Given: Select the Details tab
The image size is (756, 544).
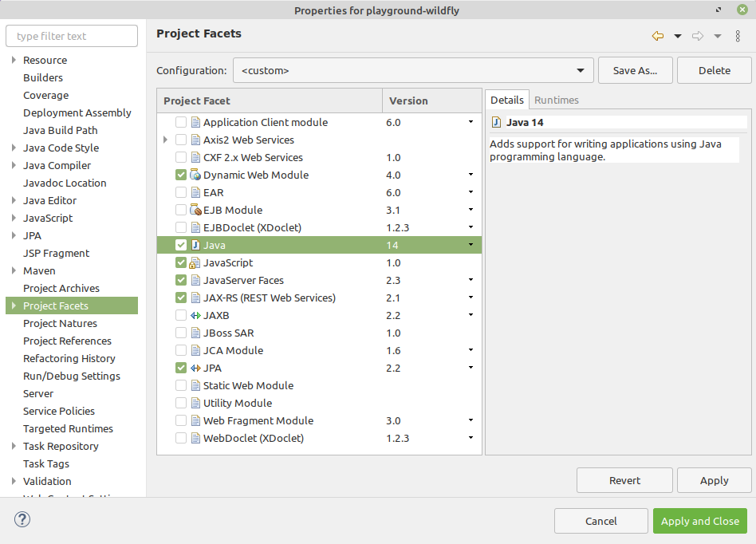Looking at the screenshot, I should pyautogui.click(x=508, y=100).
